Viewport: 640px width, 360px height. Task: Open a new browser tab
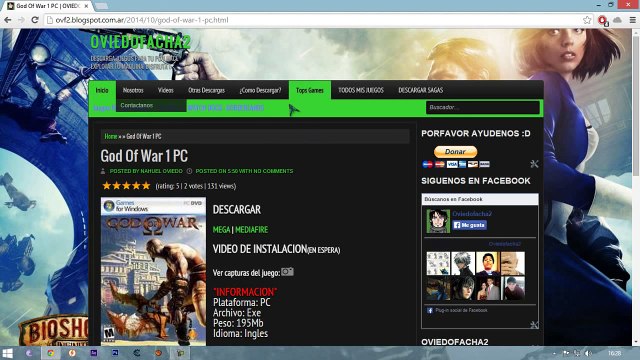coord(101,6)
